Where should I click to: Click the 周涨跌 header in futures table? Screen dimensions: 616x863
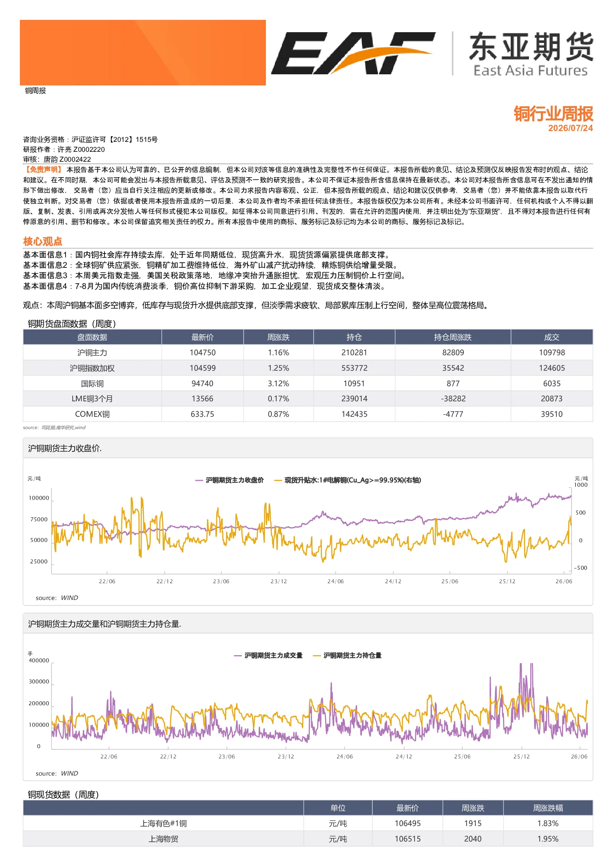279,337
